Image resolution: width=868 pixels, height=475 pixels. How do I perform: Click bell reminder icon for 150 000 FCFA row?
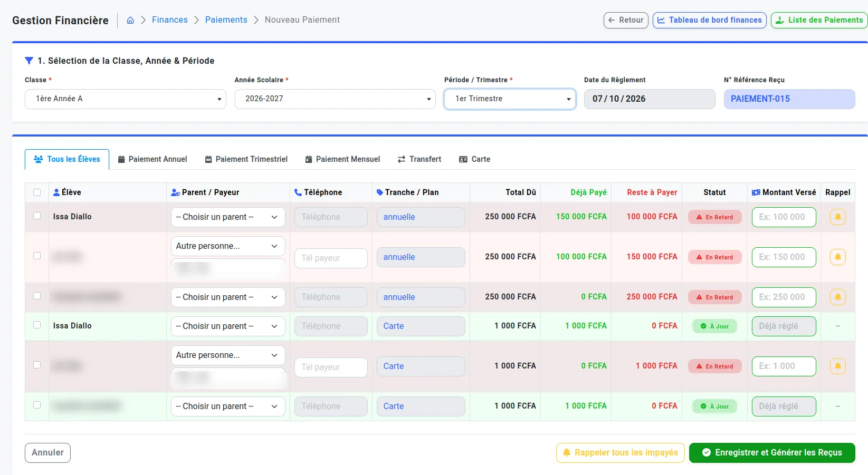(838, 257)
